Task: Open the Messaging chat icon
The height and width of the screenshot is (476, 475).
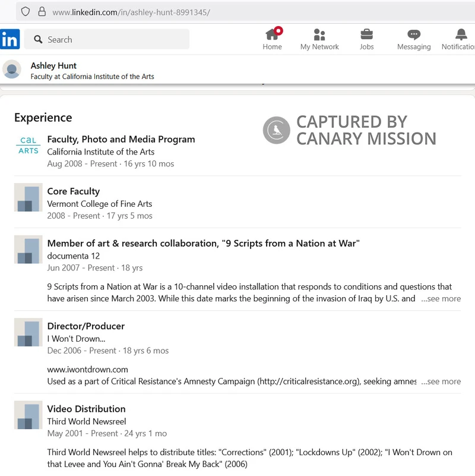Action: click(414, 34)
